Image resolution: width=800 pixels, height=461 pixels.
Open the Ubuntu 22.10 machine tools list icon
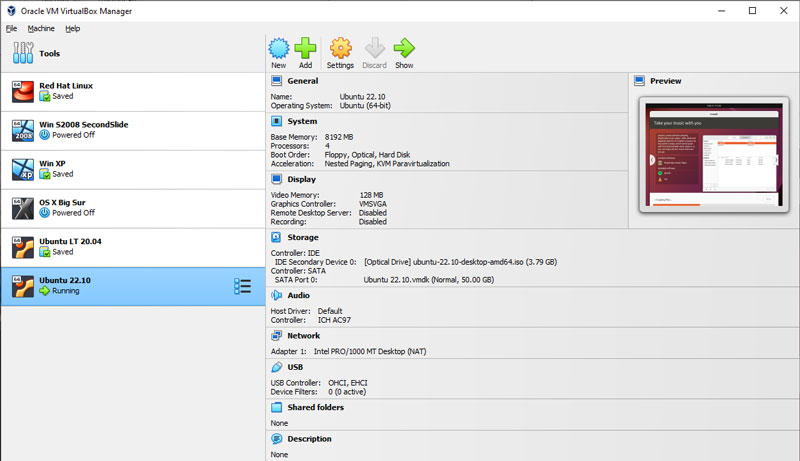pyautogui.click(x=242, y=286)
